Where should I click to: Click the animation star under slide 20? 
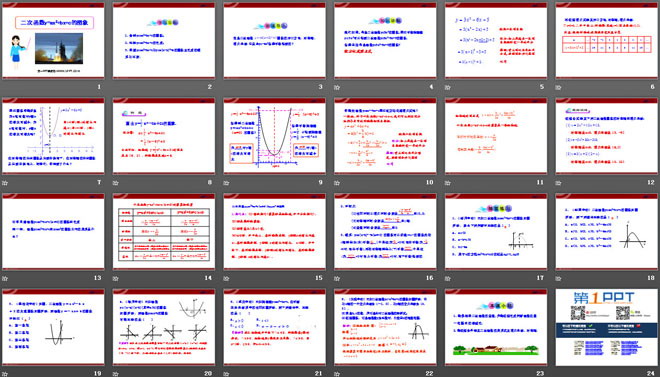115,373
